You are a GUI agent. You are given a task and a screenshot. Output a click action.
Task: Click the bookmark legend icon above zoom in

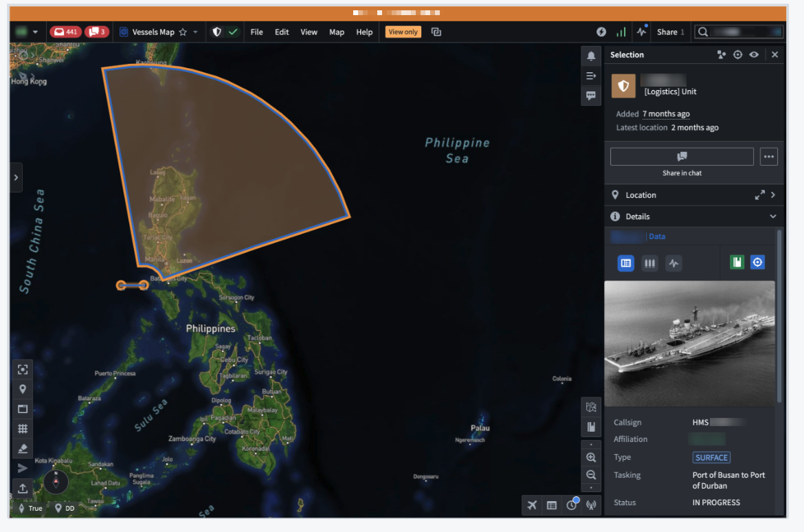pyautogui.click(x=591, y=427)
